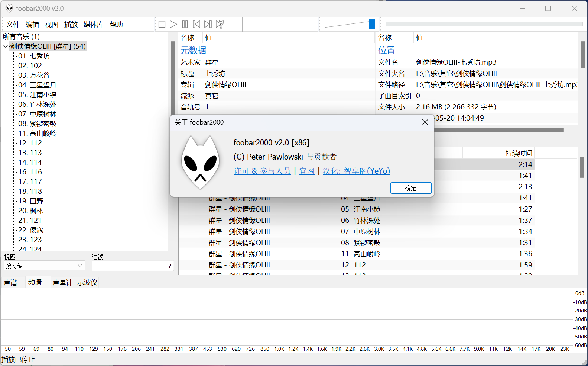Click the 文件大小 2.16 MB value
Image resolution: width=588 pixels, height=366 pixels.
point(456,107)
